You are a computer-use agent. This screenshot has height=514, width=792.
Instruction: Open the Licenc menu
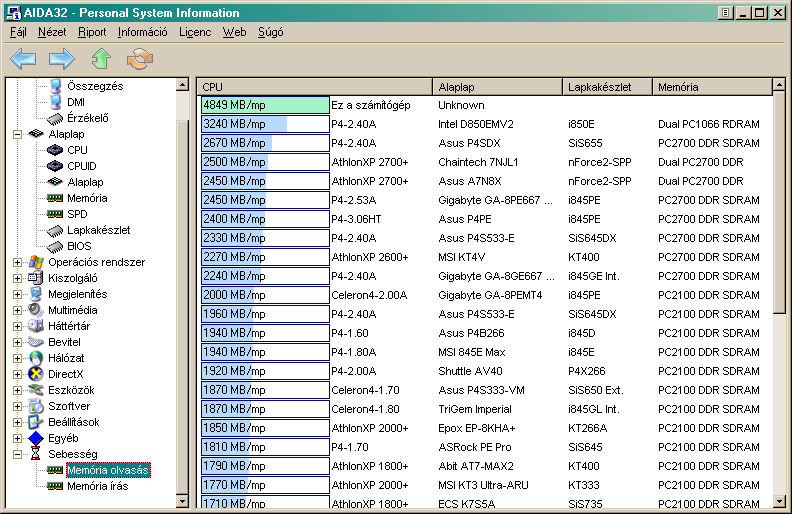coord(195,32)
